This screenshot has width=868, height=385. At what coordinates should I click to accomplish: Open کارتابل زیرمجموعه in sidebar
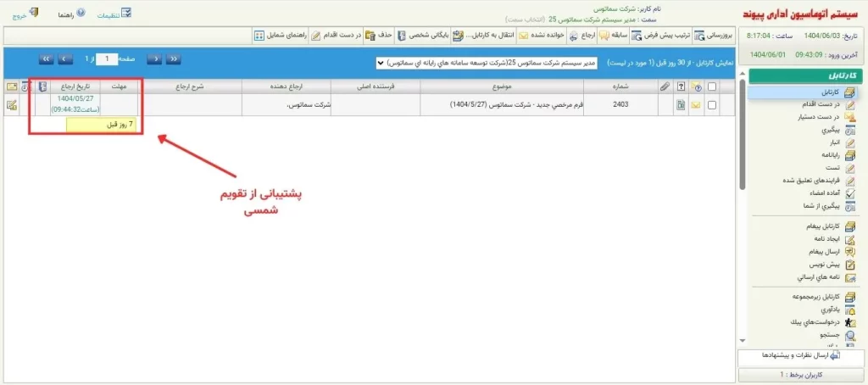[824, 296]
